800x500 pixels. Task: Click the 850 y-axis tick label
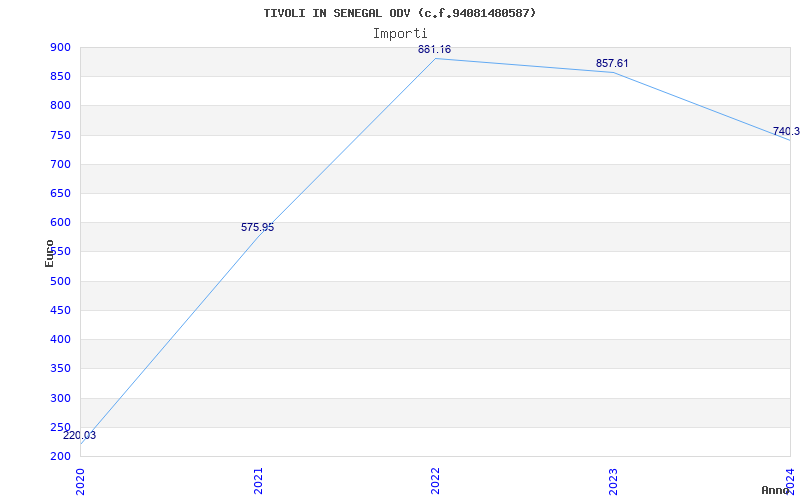point(60,77)
